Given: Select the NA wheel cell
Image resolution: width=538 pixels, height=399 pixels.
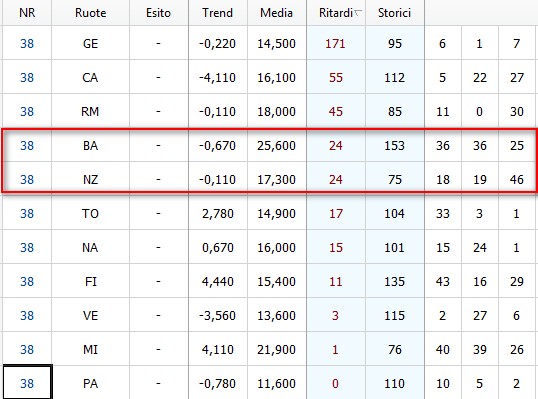Looking at the screenshot, I should coord(91,247).
